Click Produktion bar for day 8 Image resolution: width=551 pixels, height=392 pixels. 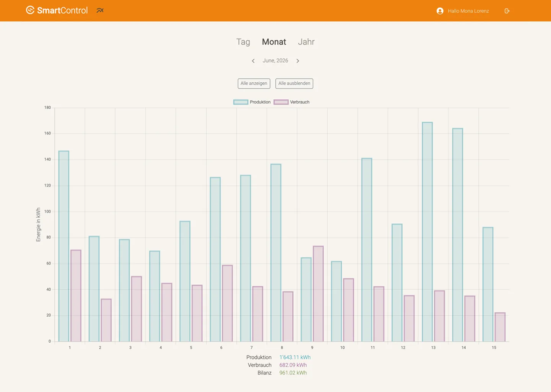pyautogui.click(x=276, y=253)
